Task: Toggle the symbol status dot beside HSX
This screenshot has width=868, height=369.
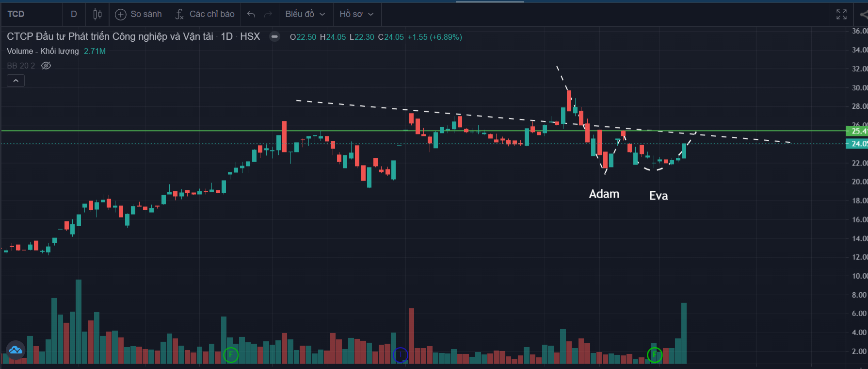Action: click(x=274, y=36)
